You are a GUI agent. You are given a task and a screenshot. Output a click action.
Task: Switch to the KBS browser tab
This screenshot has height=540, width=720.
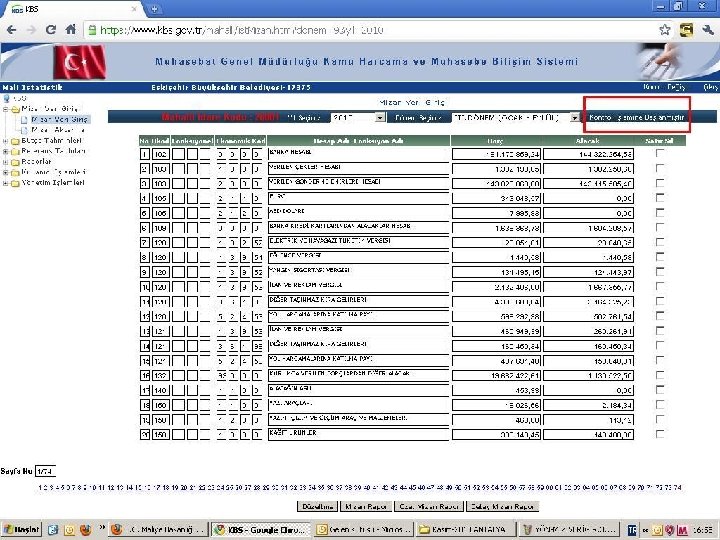73,9
